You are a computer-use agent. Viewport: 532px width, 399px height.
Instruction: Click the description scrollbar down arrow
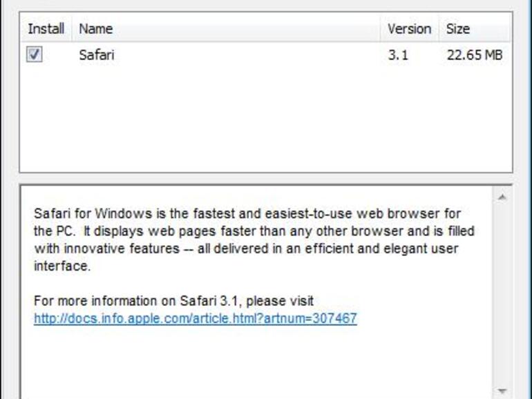click(x=502, y=391)
